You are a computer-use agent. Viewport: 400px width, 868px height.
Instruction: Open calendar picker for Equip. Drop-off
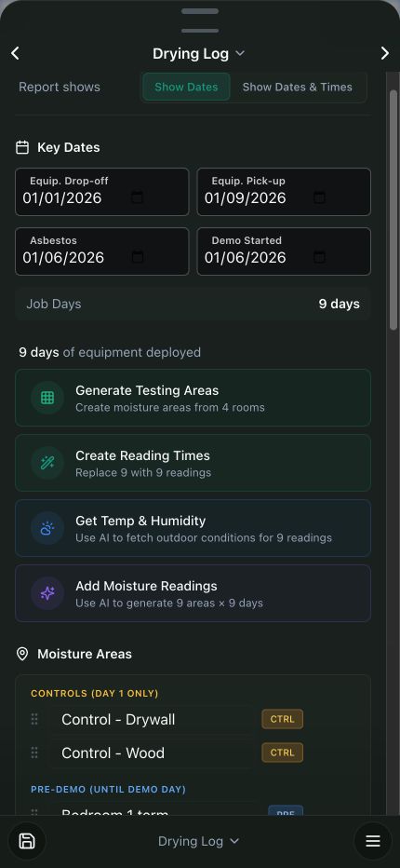(x=137, y=197)
